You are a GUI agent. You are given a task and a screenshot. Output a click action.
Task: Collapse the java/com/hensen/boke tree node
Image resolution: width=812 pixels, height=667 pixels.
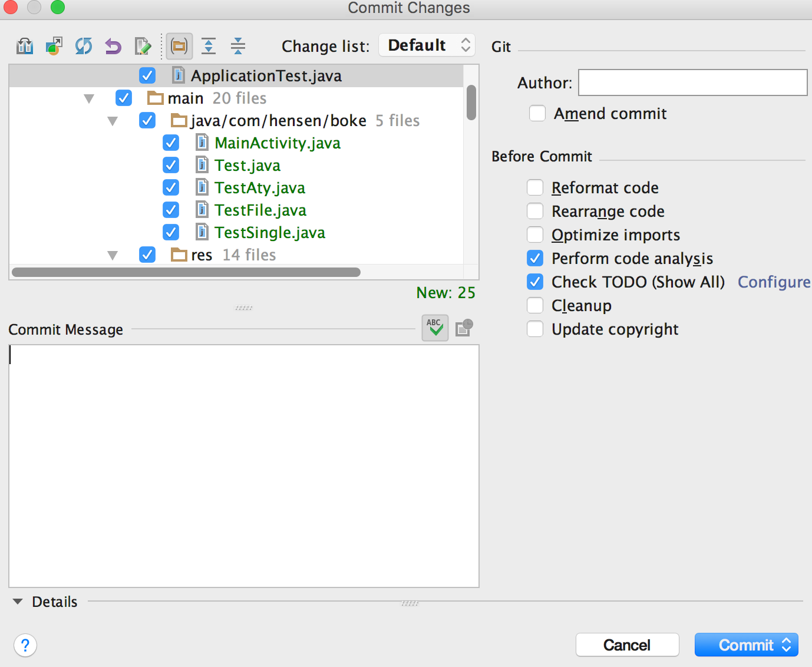(113, 121)
